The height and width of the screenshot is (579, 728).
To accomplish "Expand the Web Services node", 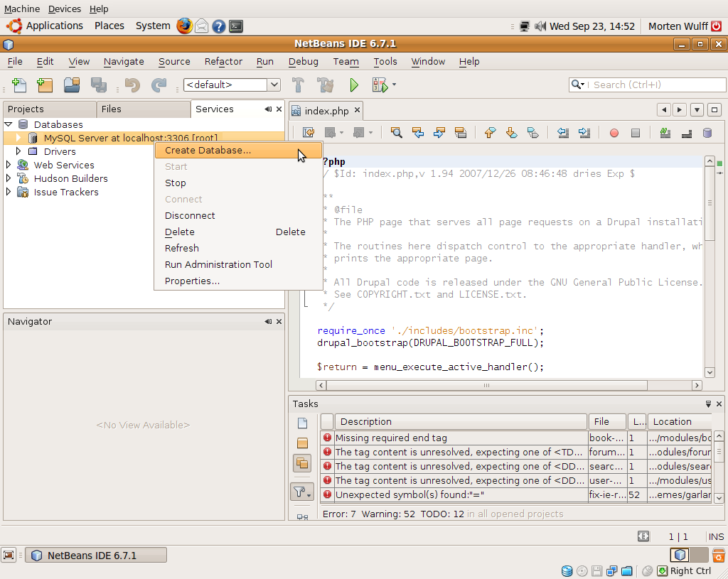I will pyautogui.click(x=9, y=165).
